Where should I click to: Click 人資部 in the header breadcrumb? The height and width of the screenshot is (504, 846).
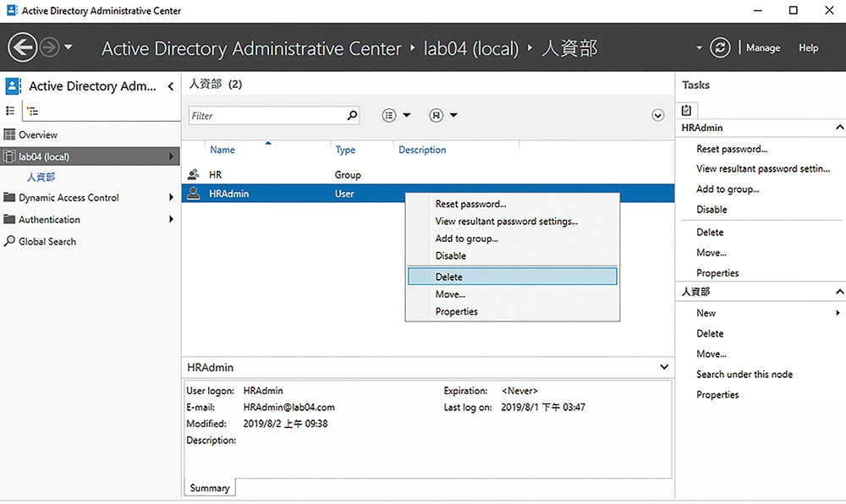(x=569, y=48)
